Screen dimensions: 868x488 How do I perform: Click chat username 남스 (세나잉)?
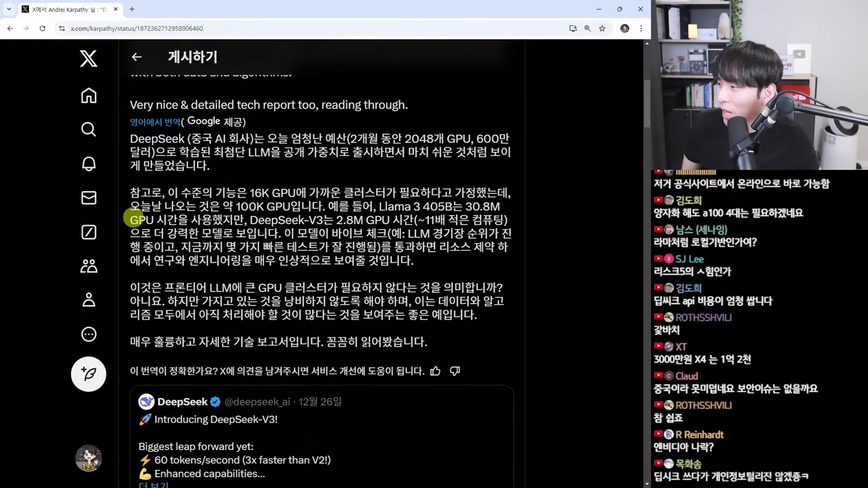pos(701,230)
